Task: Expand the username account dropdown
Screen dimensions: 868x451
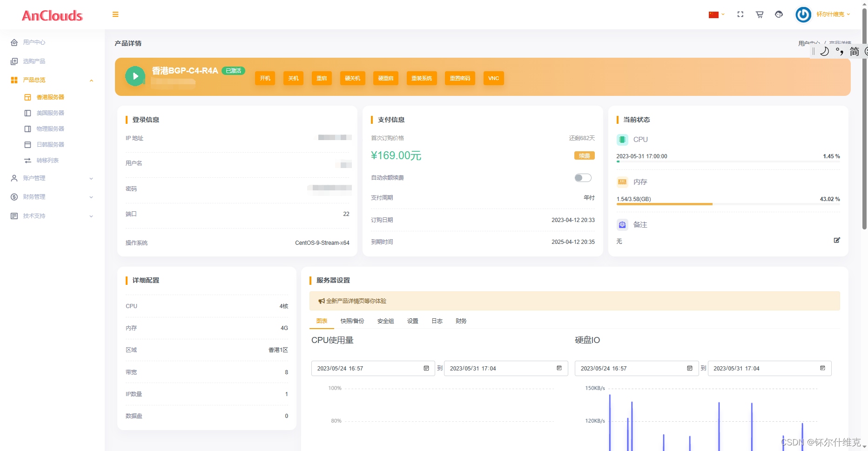Action: [x=833, y=14]
